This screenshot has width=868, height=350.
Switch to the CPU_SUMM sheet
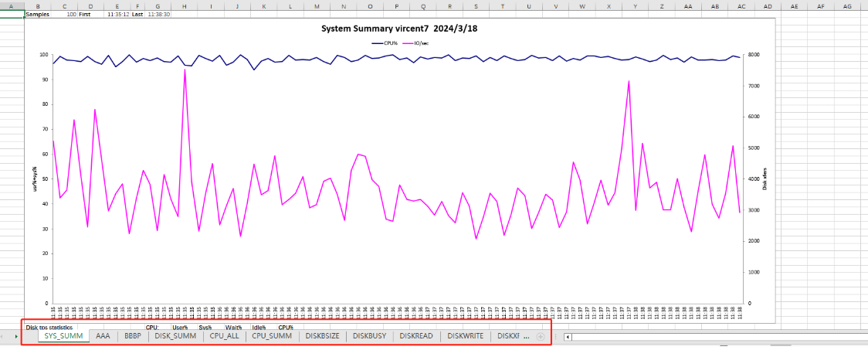coord(272,336)
